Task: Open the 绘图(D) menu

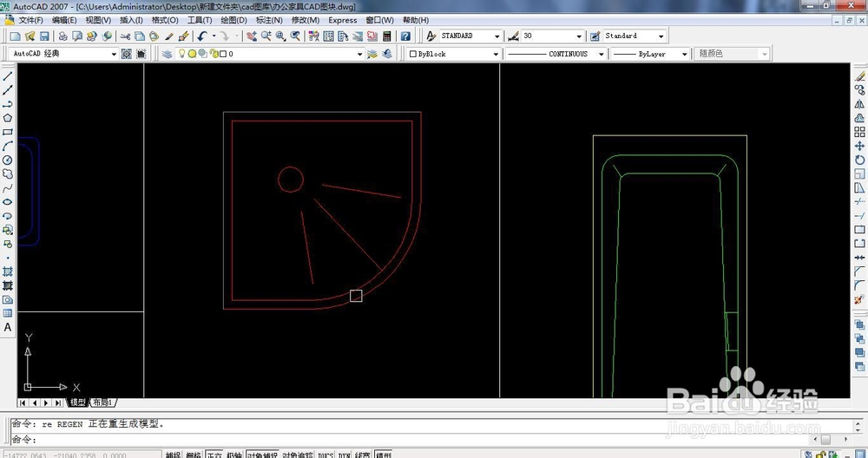Action: 233,20
